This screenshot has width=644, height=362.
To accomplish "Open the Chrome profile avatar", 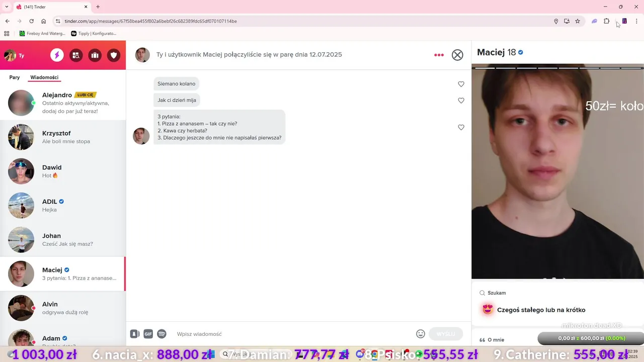I will click(x=624, y=21).
